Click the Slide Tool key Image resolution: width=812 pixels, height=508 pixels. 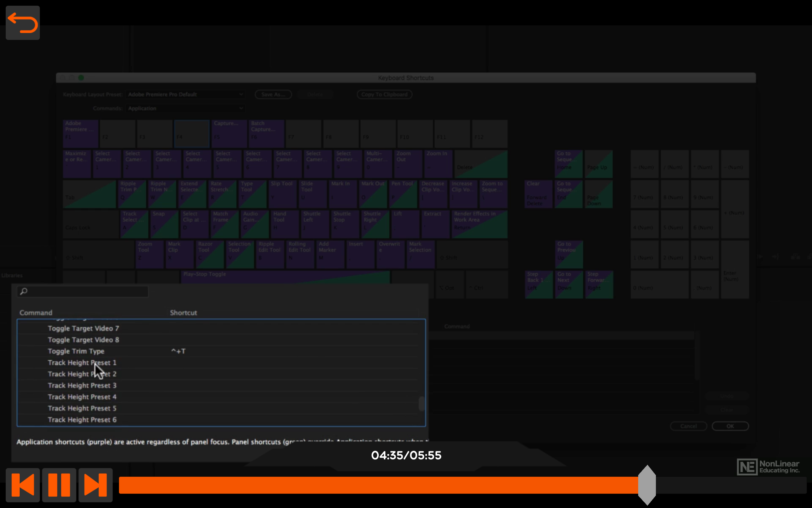[x=313, y=194]
